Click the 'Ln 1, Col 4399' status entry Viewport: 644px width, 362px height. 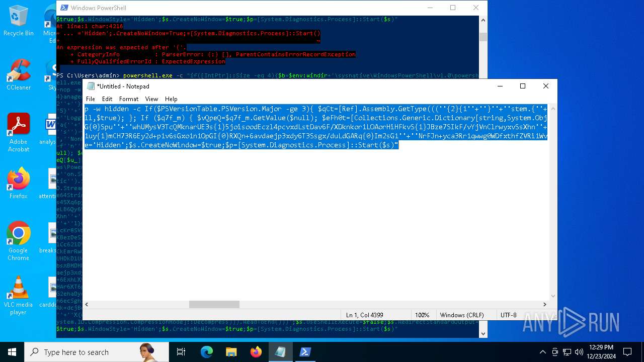(365, 315)
